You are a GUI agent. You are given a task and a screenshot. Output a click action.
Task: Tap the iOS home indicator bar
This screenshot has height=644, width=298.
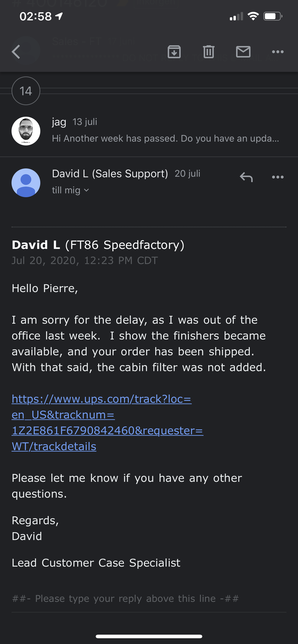(149, 636)
